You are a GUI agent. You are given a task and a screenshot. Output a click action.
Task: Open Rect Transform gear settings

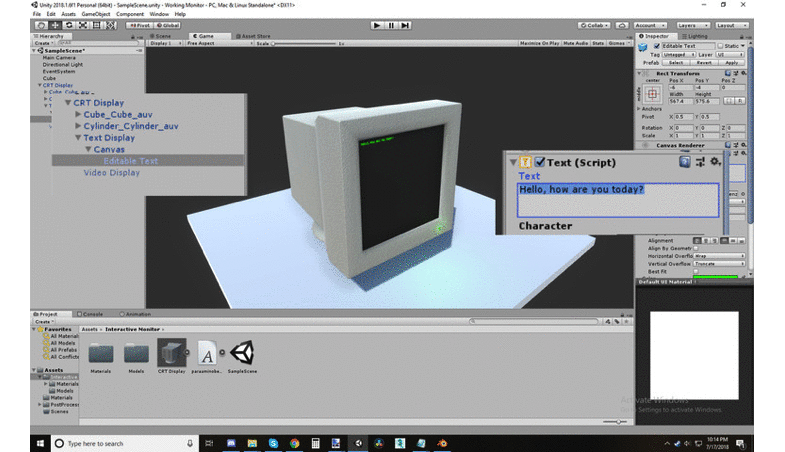(743, 73)
